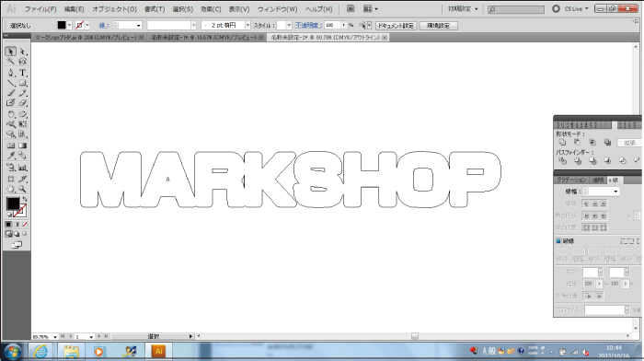Select the Magic Wand tool
644x361 pixels.
pos(11,62)
